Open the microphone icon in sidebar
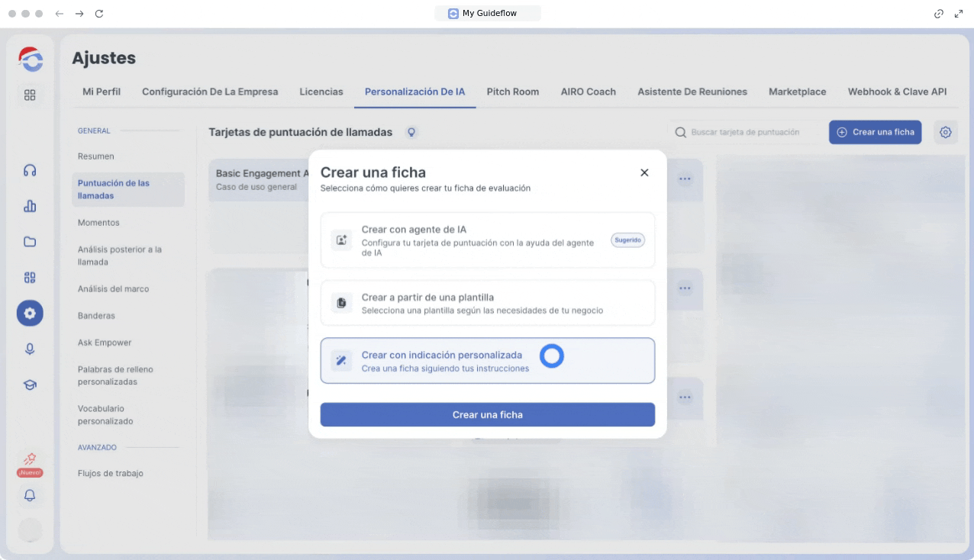Screen dimensions: 974x560 30,349
